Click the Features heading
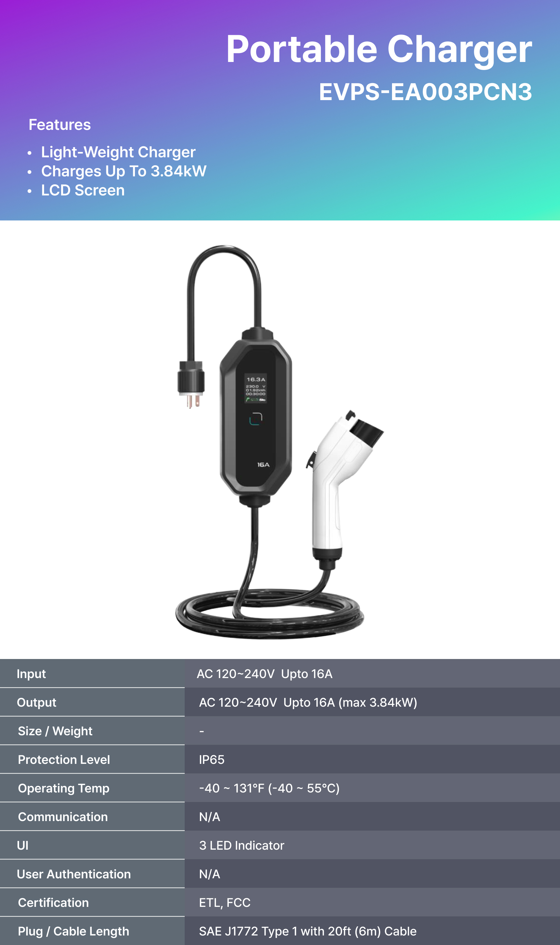This screenshot has width=560, height=945. [60, 125]
